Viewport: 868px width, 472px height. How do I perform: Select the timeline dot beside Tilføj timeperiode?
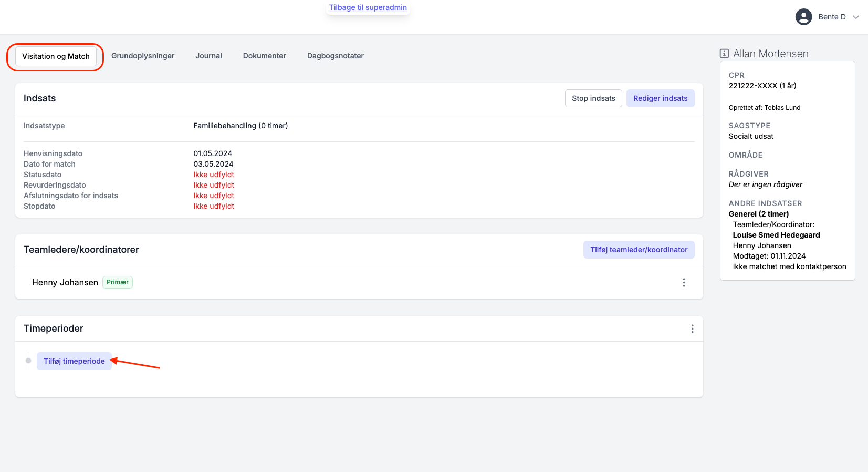point(28,361)
